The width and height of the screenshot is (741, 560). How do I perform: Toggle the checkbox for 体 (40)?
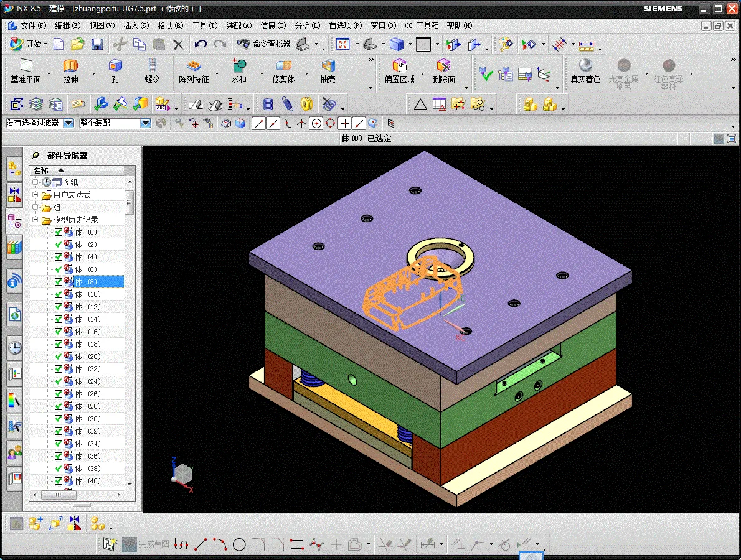pos(59,481)
